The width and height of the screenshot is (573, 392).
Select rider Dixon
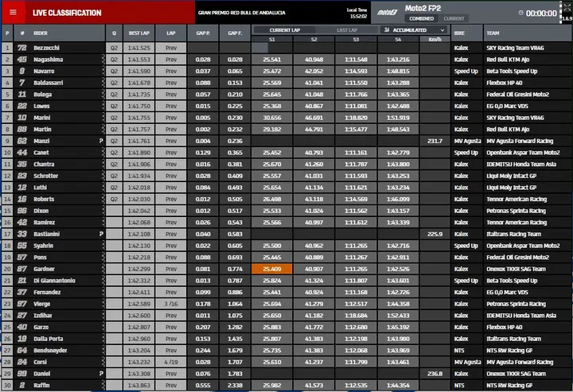41,211
